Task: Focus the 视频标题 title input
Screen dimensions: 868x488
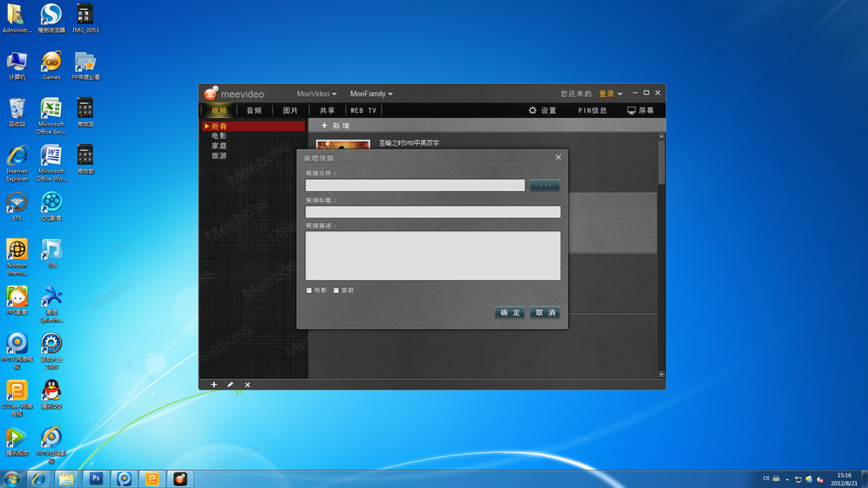Action: (432, 212)
